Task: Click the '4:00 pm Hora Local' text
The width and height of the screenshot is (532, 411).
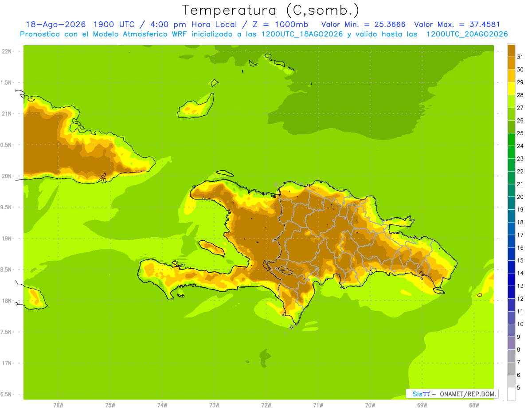Action: point(193,24)
